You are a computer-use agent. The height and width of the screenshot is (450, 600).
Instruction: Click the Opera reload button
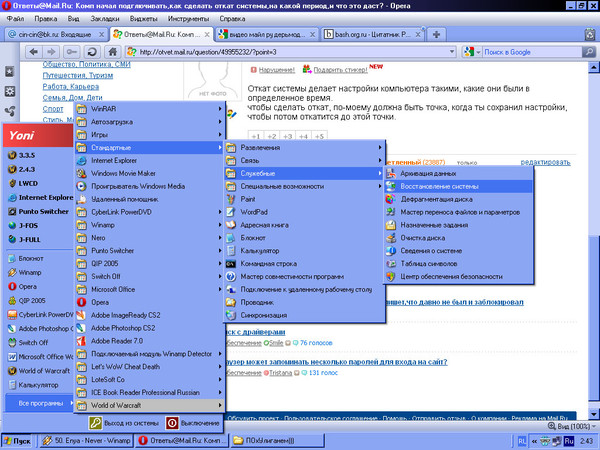click(x=92, y=52)
